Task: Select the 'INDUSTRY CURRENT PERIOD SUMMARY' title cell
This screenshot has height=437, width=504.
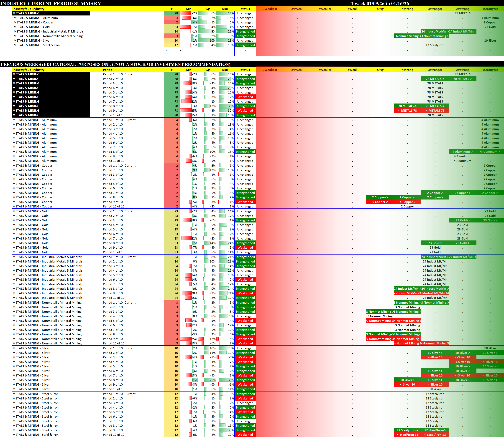Action: 51,3
